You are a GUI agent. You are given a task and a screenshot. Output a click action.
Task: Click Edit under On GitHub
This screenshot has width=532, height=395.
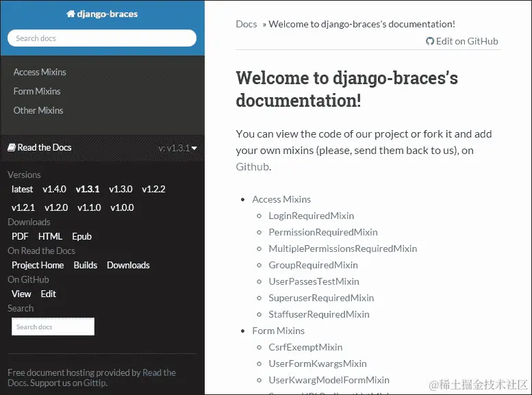click(48, 294)
